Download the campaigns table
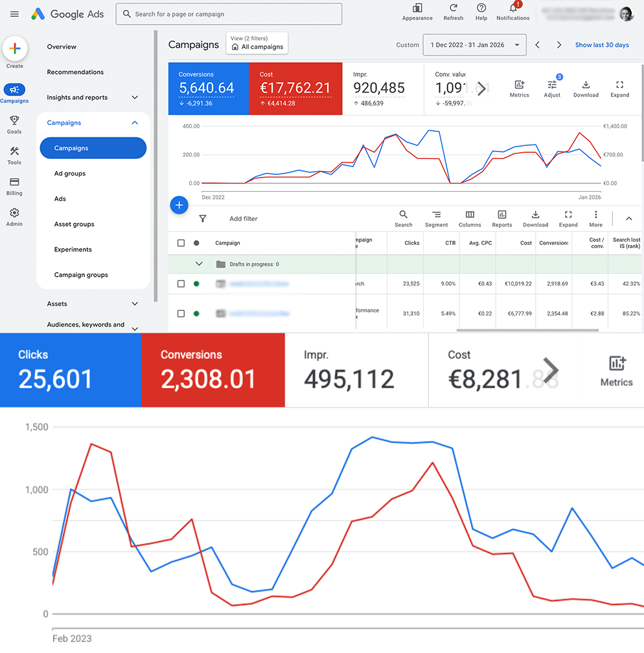The image size is (644, 653). 535,219
